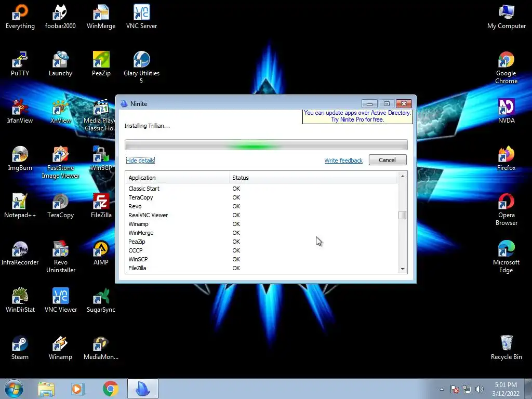Open the Action Center flag icon

click(x=455, y=389)
